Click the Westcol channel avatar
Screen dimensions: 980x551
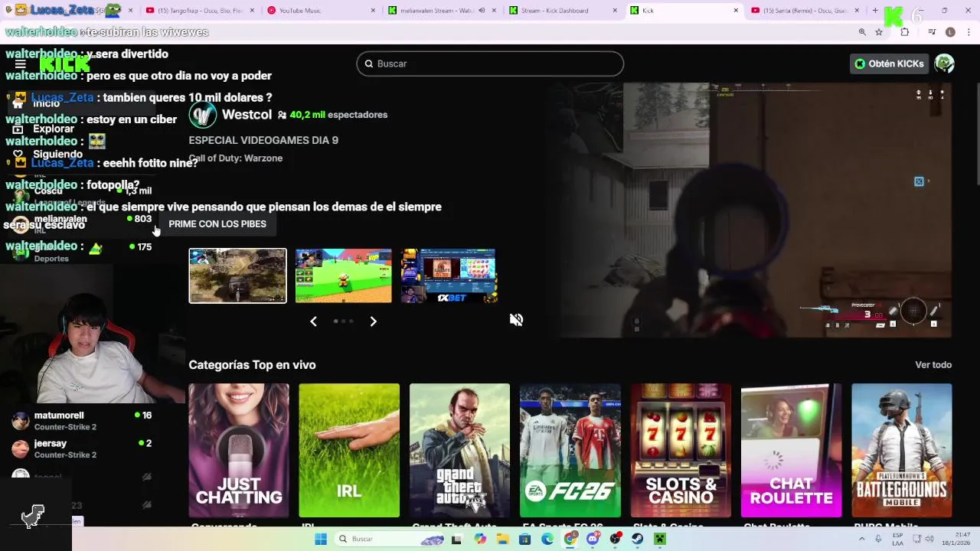(x=203, y=115)
